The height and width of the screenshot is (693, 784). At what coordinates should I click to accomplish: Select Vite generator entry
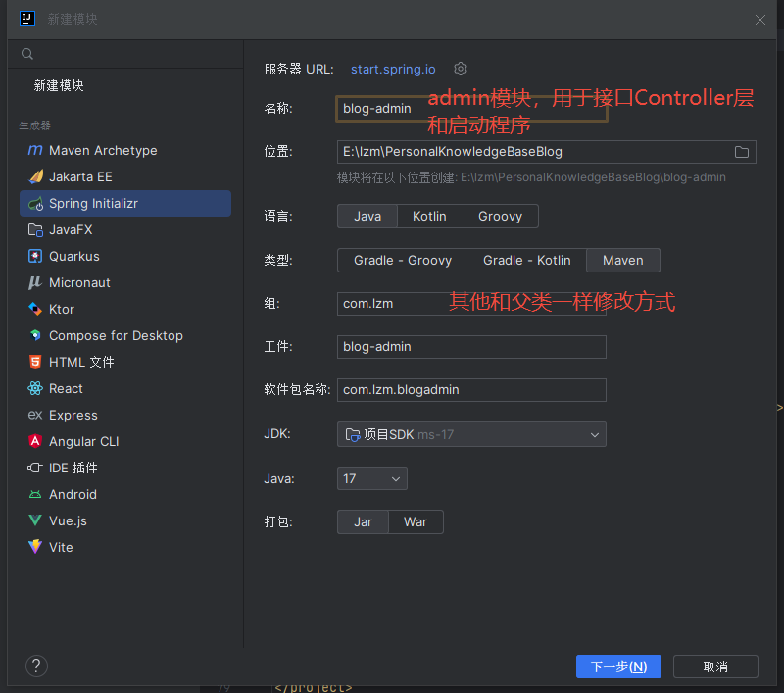(125, 548)
